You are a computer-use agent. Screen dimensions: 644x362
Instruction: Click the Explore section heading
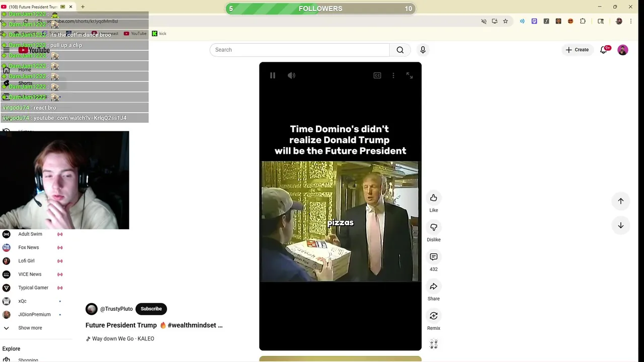click(x=11, y=348)
